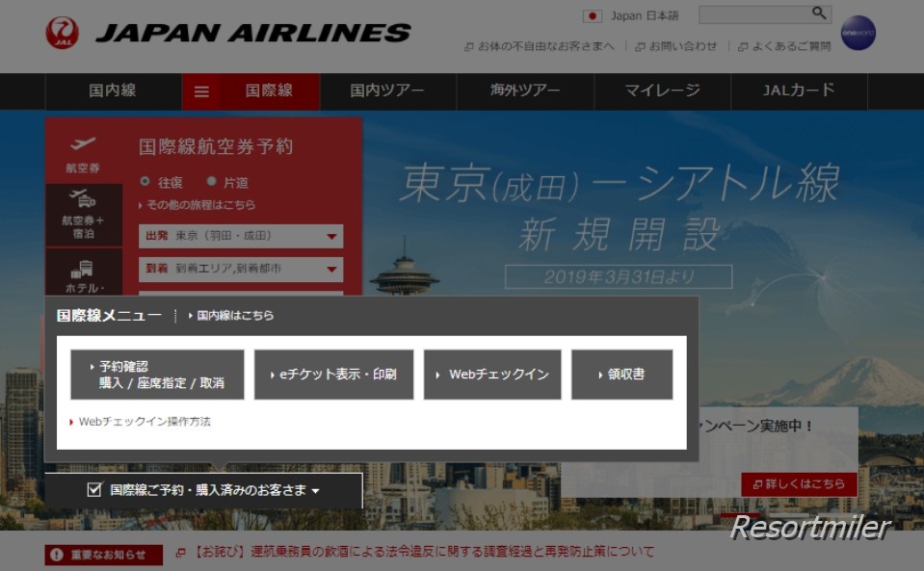
Task: Click the site search input field
Action: click(x=753, y=14)
